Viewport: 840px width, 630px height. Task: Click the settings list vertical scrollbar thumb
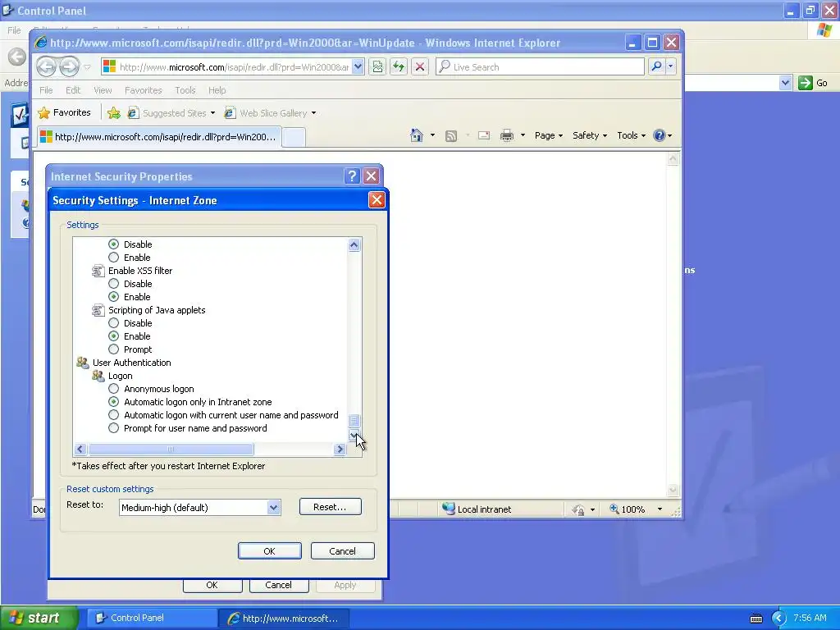point(354,421)
